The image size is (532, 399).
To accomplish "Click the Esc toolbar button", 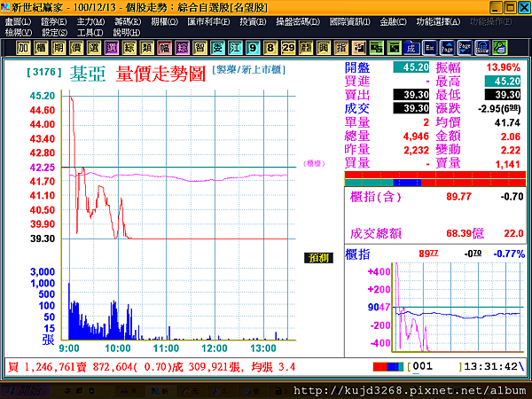I will (430, 48).
